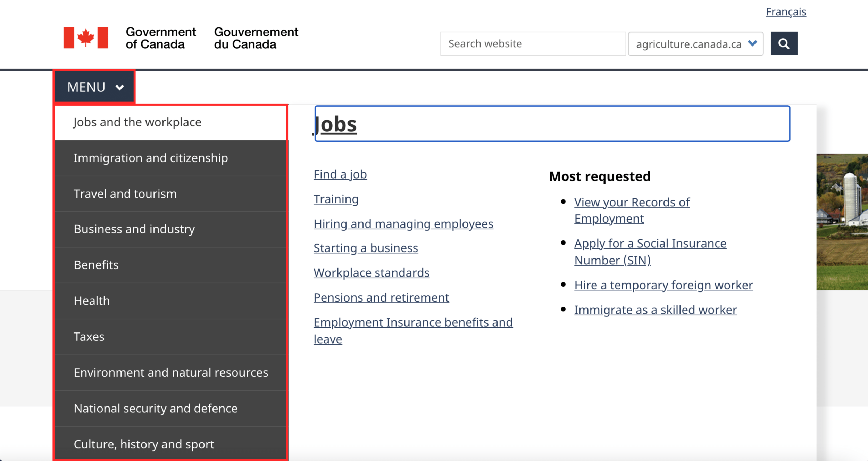Open the agriculture.canada.ca search scope dropdown
This screenshot has width=868, height=461.
click(695, 44)
